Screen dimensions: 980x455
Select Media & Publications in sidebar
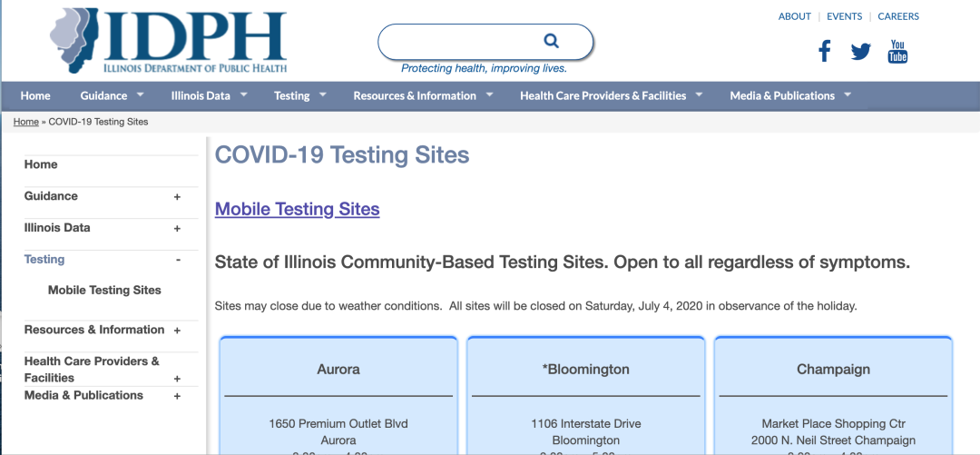(x=83, y=396)
